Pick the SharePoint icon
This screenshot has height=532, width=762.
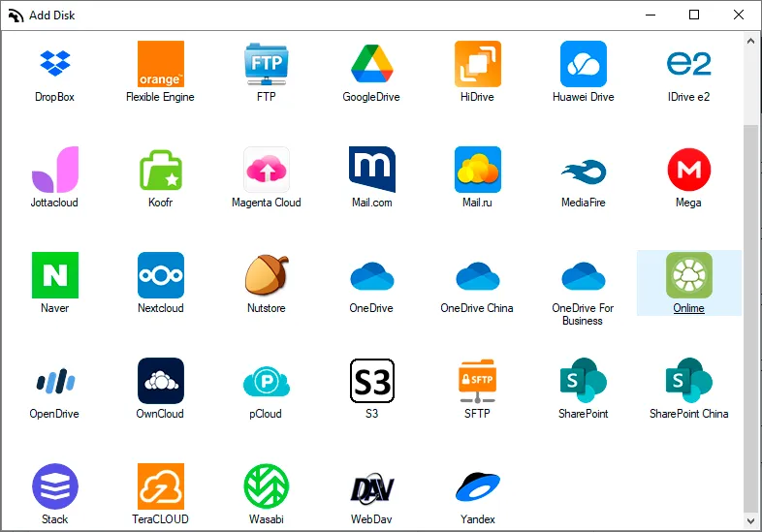point(584,381)
